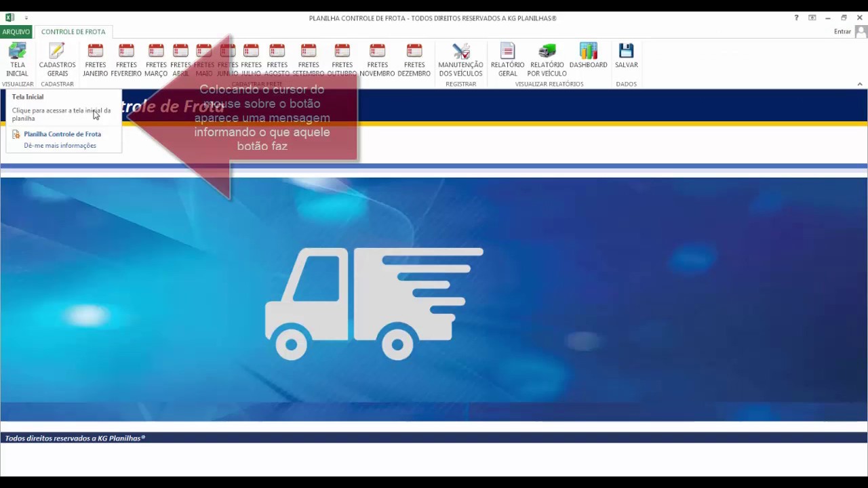Image resolution: width=868 pixels, height=488 pixels.
Task: Open Ribbon Display Options button
Action: click(812, 18)
